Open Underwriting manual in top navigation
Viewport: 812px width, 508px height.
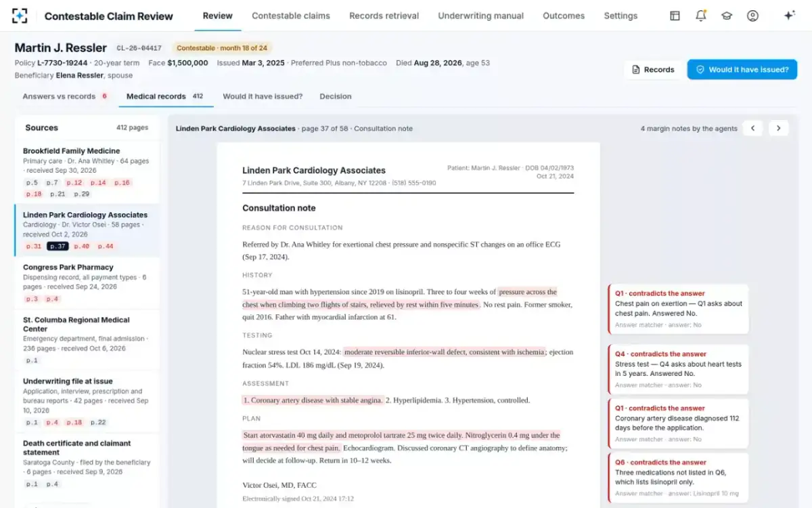pos(480,16)
